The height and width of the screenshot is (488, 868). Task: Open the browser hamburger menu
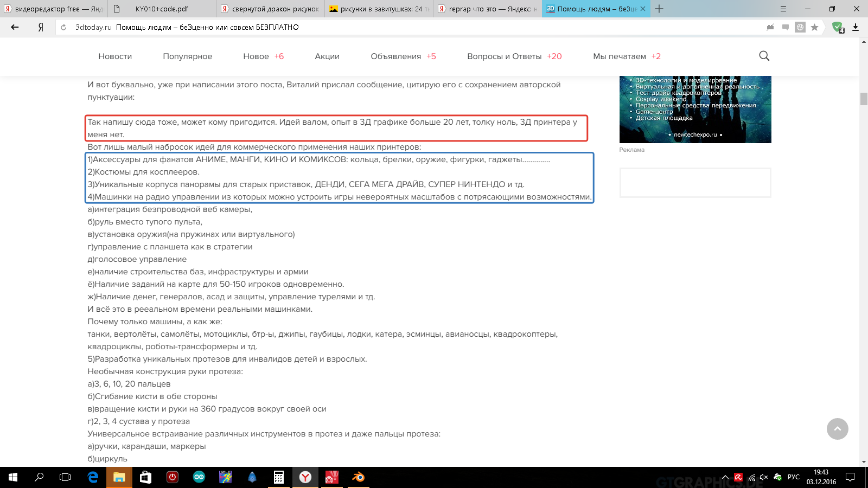[x=783, y=9]
